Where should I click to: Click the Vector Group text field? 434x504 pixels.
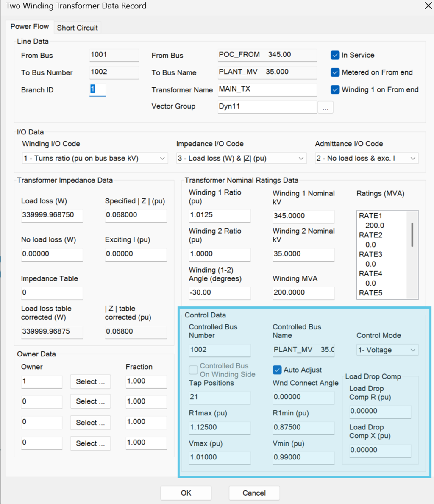267,107
